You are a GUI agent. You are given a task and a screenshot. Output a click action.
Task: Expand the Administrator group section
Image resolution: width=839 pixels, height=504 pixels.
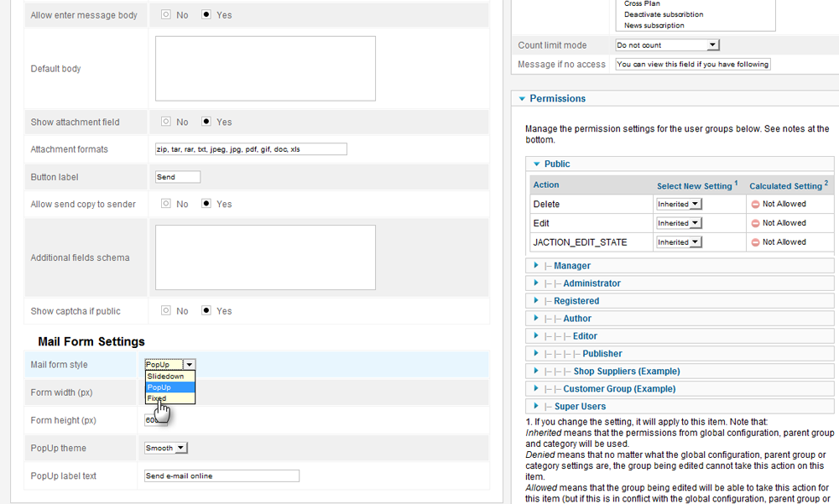click(591, 283)
